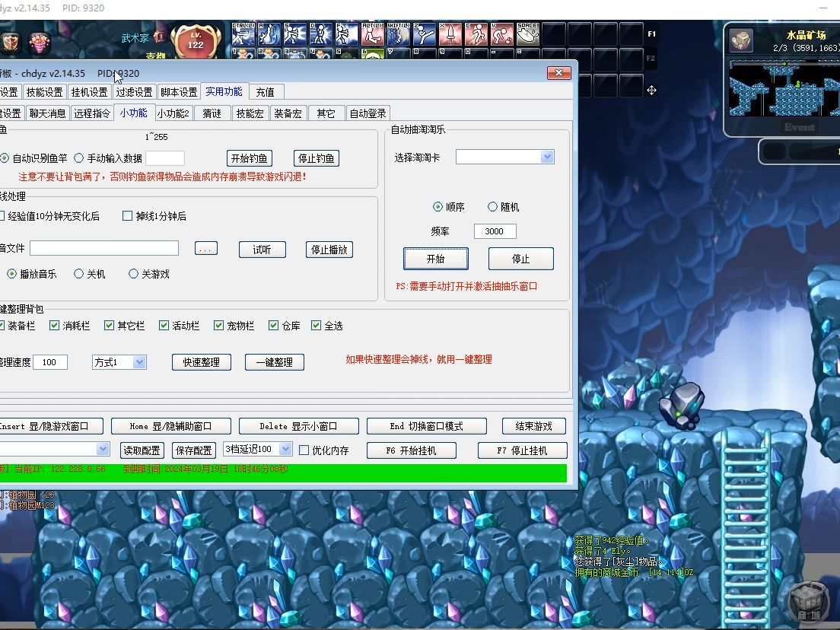
Task: Toggle the 全选 checkbox
Action: (x=316, y=325)
